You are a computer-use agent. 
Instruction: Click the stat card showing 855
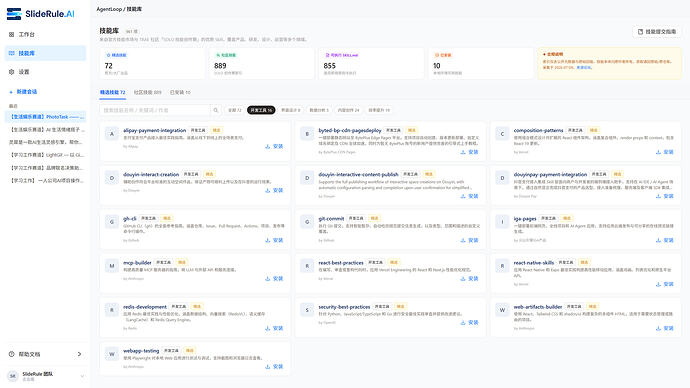click(371, 64)
